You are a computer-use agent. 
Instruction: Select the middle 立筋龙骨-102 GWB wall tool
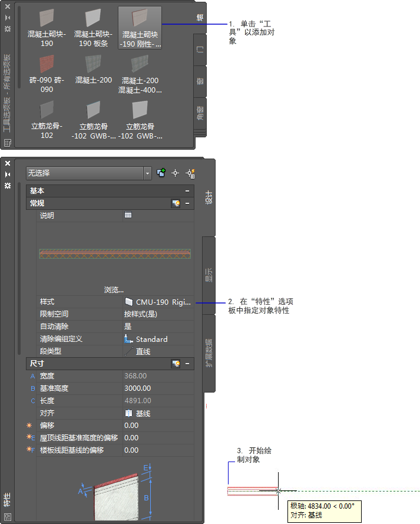coord(93,121)
